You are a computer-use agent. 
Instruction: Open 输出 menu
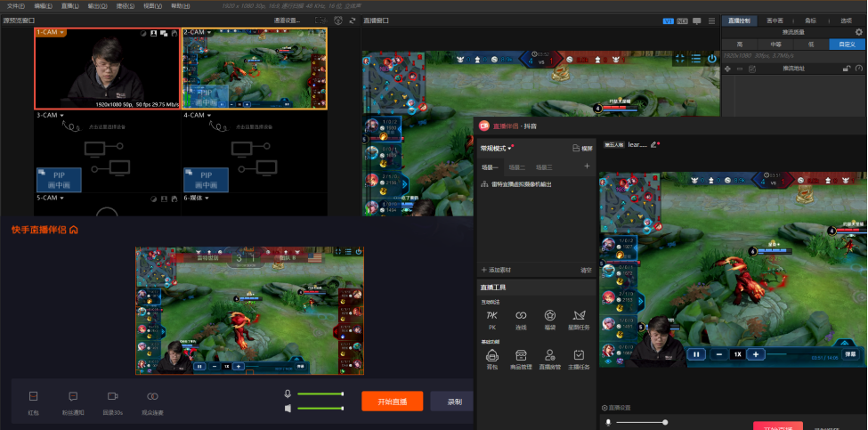[x=97, y=6]
